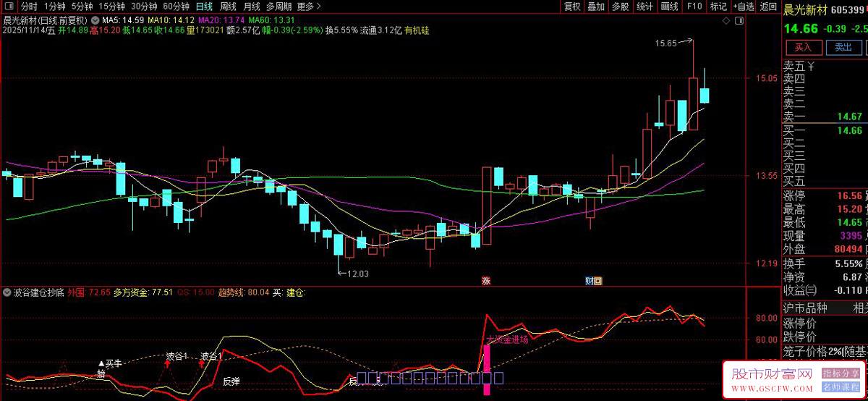The height and width of the screenshot is (401, 868).
Task: Click the 有机硅 sector link
Action: click(x=417, y=30)
